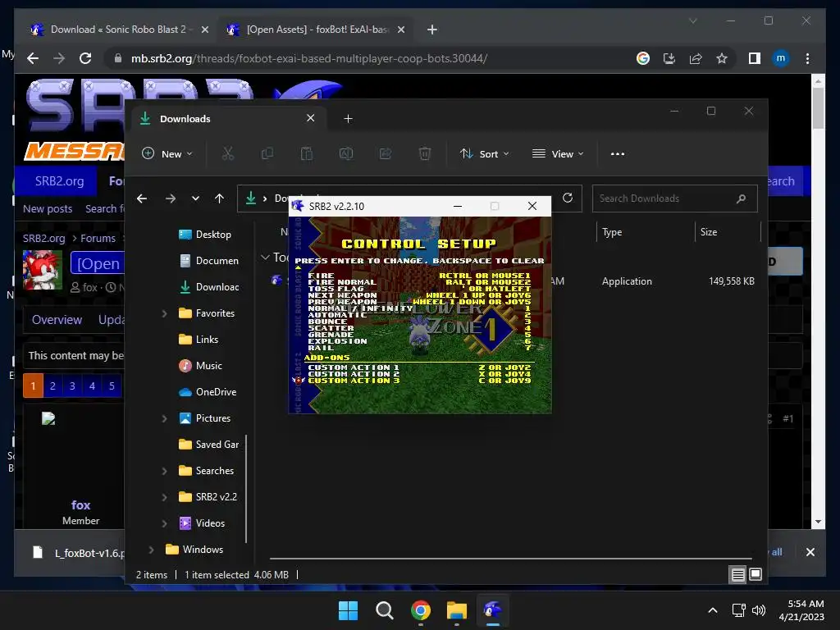Click the Type column header
The width and height of the screenshot is (840, 630).
point(612,232)
